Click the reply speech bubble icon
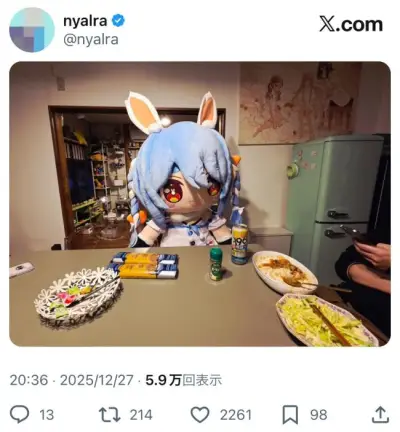 (x=19, y=414)
